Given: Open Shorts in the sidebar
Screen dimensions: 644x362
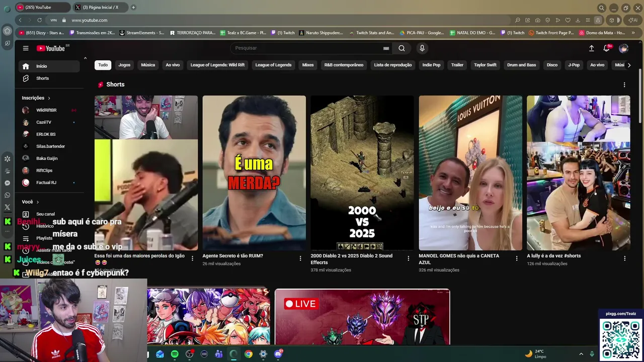Looking at the screenshot, I should [50, 78].
